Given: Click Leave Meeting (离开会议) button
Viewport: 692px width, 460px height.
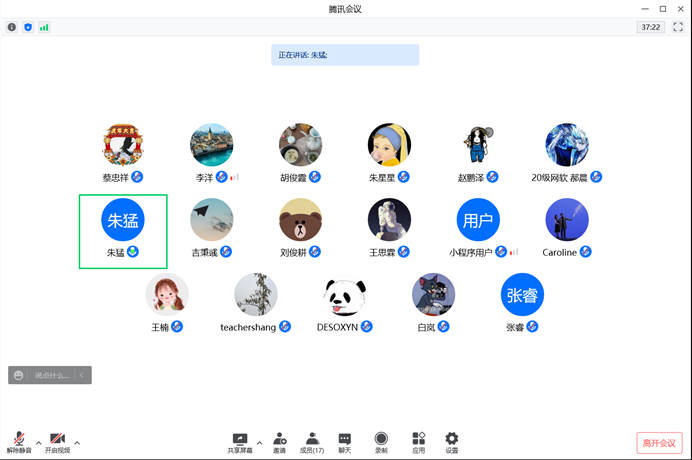Looking at the screenshot, I should (659, 443).
